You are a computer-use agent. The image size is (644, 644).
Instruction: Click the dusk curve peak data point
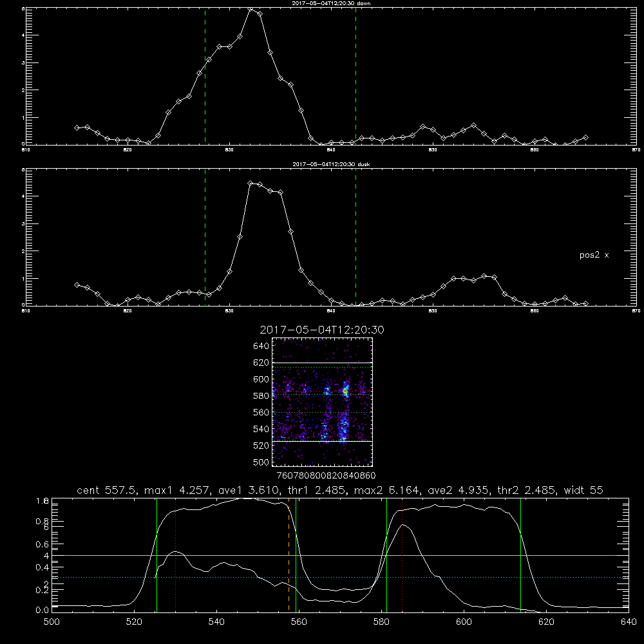click(250, 183)
